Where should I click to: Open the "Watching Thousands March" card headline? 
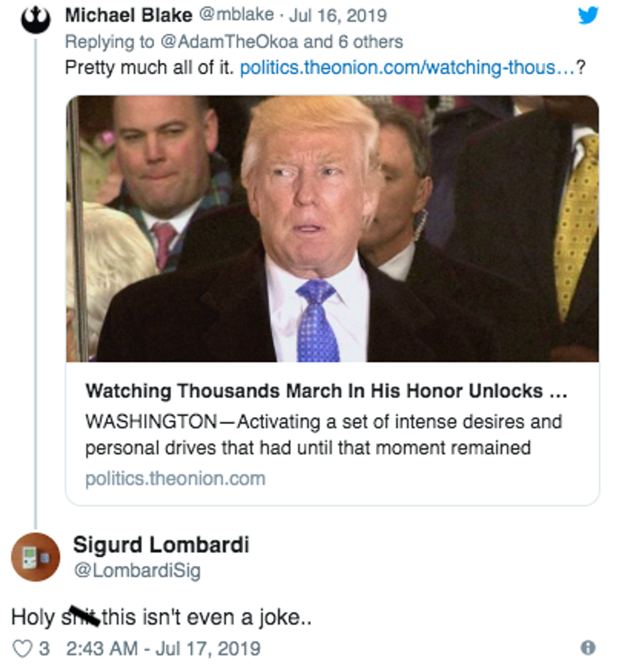pos(325,391)
